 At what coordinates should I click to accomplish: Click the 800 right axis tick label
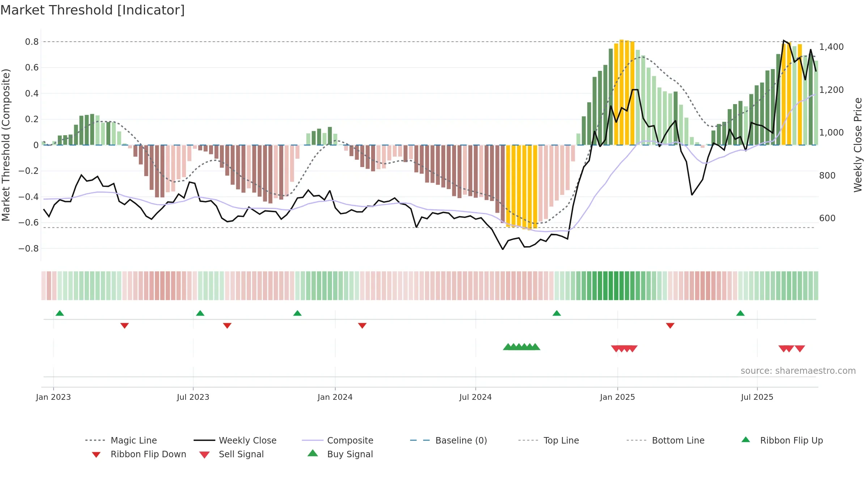coord(827,176)
